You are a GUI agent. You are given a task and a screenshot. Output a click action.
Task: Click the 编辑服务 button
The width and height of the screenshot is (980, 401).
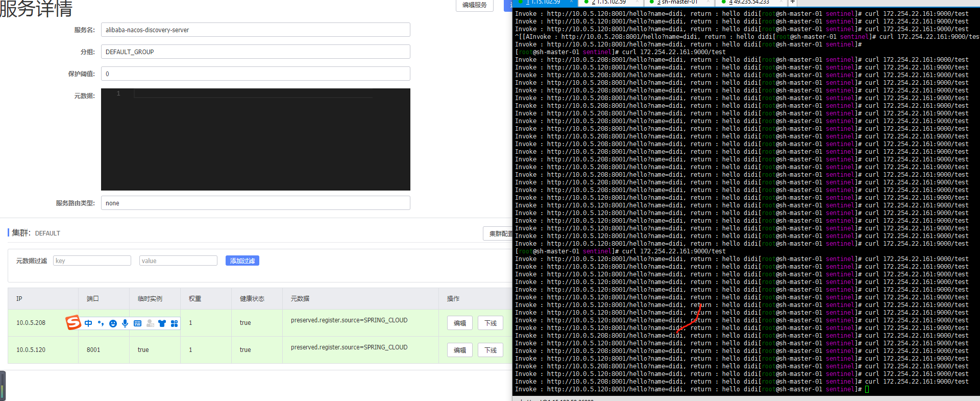coord(475,5)
